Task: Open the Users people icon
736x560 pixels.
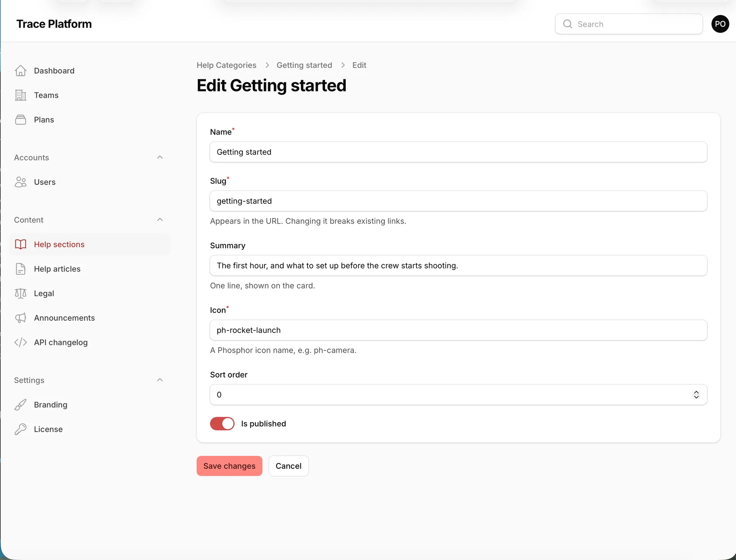Action: (x=20, y=182)
